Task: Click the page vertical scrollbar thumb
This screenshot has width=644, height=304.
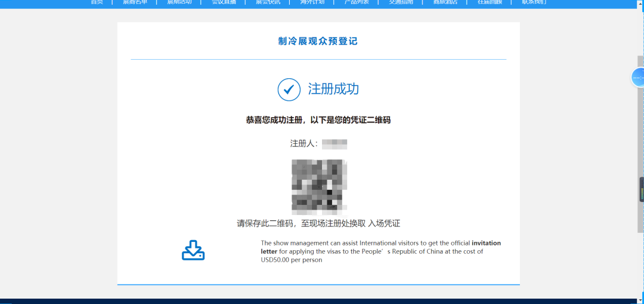Action: pos(640,144)
